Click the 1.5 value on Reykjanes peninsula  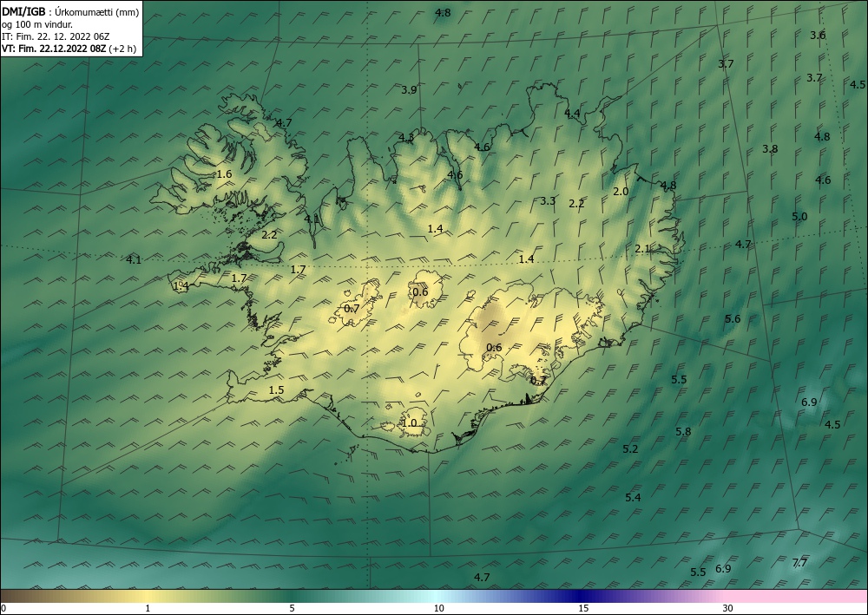coord(276,390)
